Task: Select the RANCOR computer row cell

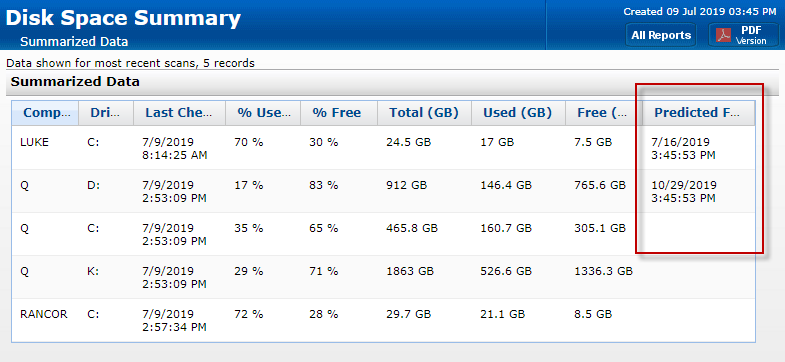Action: click(x=44, y=314)
